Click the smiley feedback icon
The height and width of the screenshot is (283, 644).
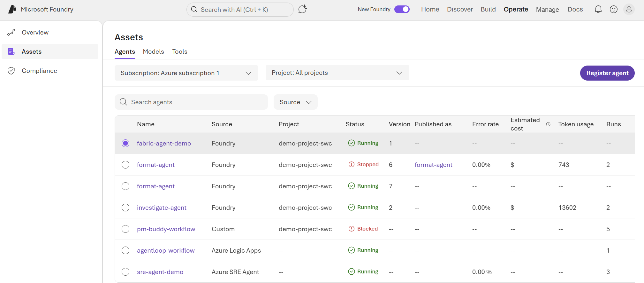pos(614,9)
